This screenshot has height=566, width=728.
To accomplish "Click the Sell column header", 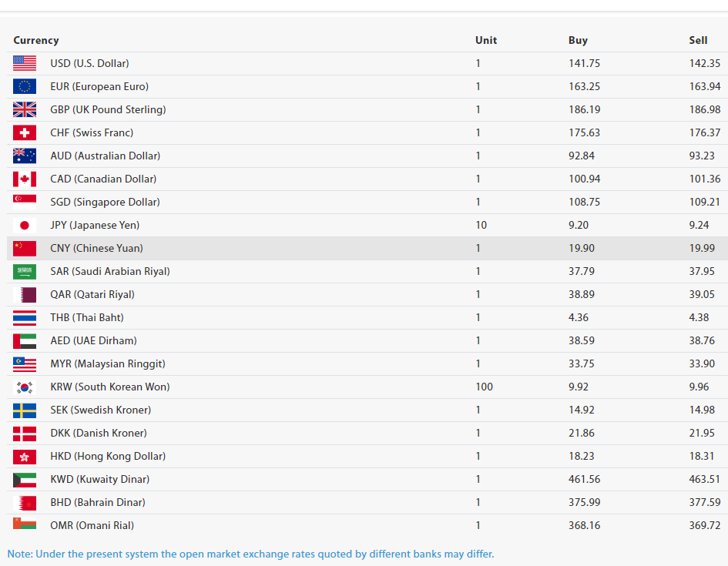I will click(x=698, y=40).
